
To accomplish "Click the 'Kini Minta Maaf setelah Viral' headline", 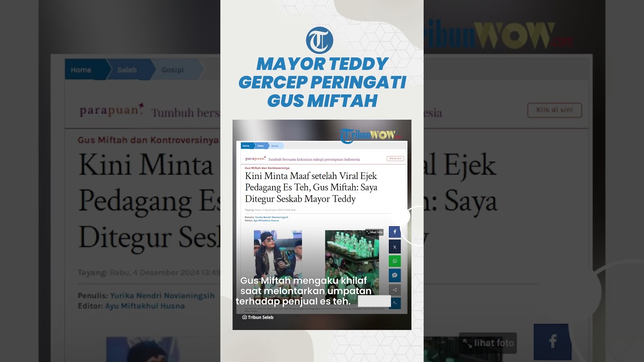I will pos(311,187).
